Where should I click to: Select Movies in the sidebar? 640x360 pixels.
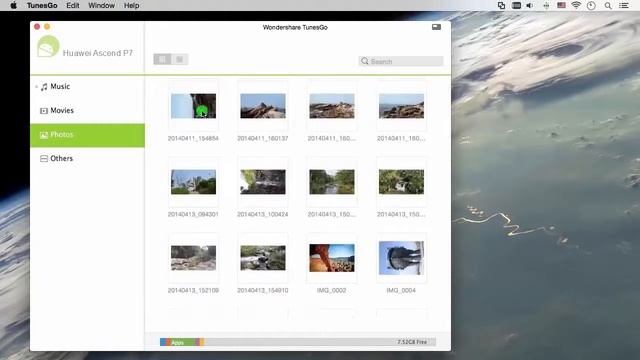[87, 111]
